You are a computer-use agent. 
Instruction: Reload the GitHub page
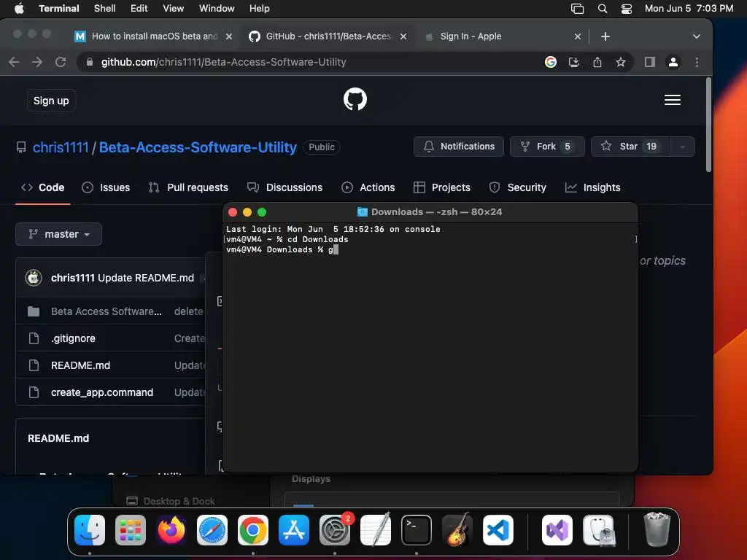coord(61,62)
